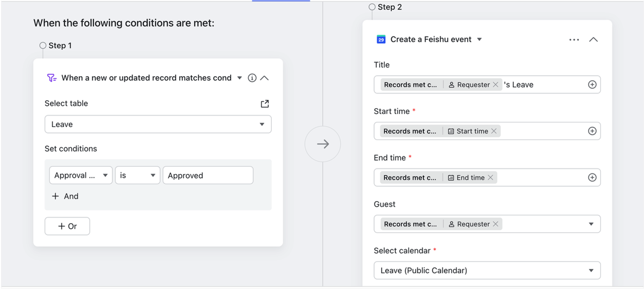Add a variable to the End time field

click(x=592, y=177)
